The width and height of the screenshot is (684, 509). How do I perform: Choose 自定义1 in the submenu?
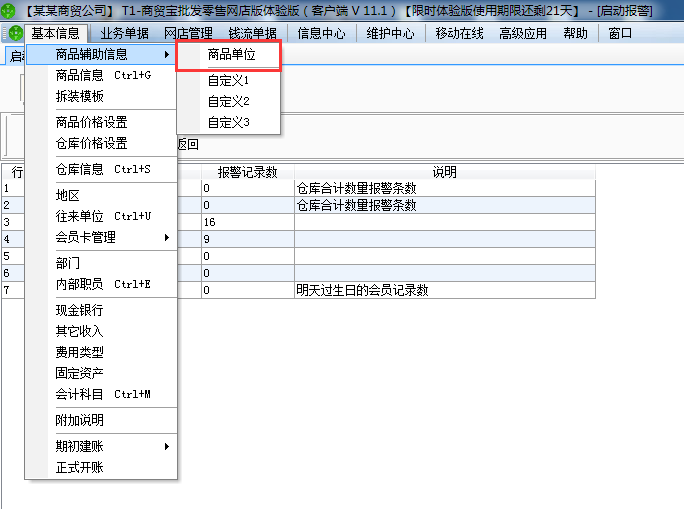coord(228,80)
